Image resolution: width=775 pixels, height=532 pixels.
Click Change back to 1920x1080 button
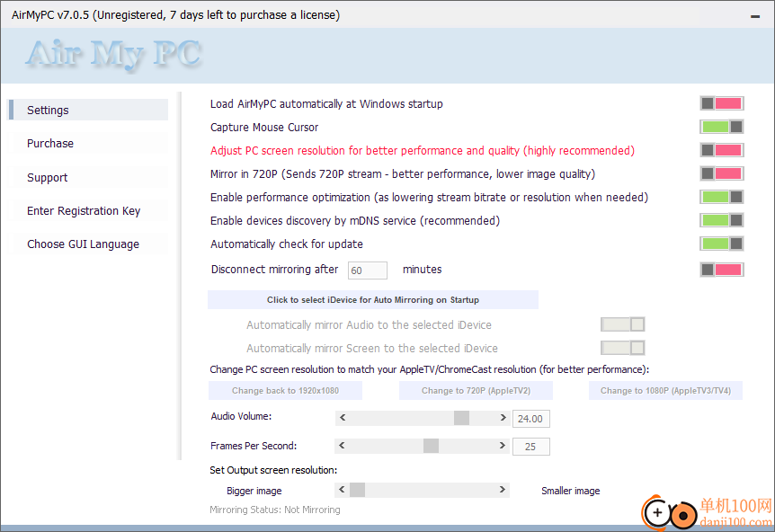285,391
